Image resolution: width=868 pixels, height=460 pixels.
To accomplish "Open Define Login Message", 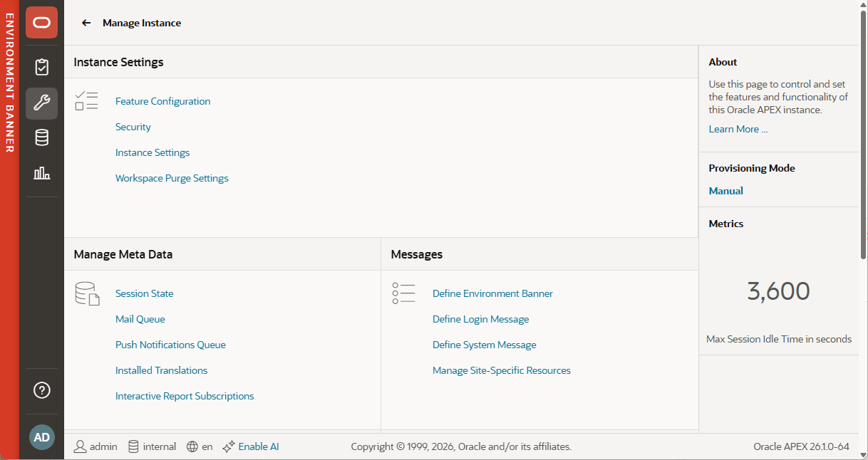I will (x=480, y=319).
